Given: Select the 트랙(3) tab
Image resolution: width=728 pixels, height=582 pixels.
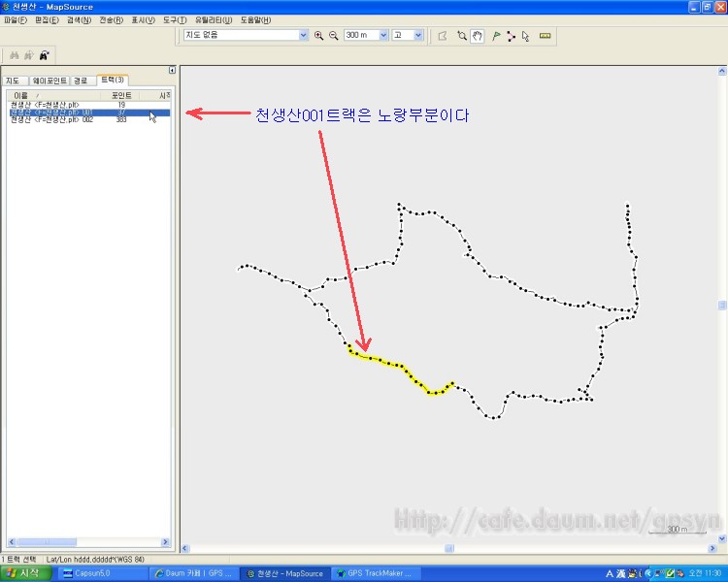Looking at the screenshot, I should 113,80.
